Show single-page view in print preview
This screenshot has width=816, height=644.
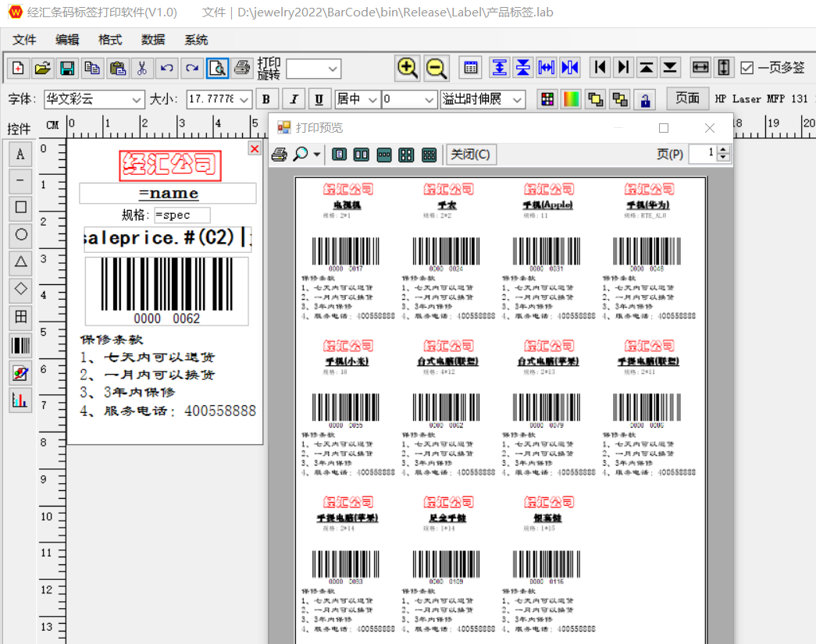pyautogui.click(x=340, y=155)
